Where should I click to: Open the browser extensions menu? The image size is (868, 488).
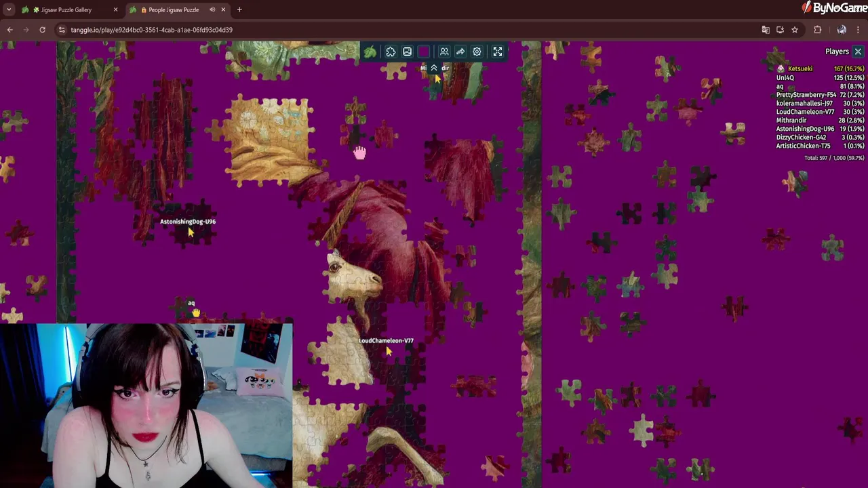[817, 30]
